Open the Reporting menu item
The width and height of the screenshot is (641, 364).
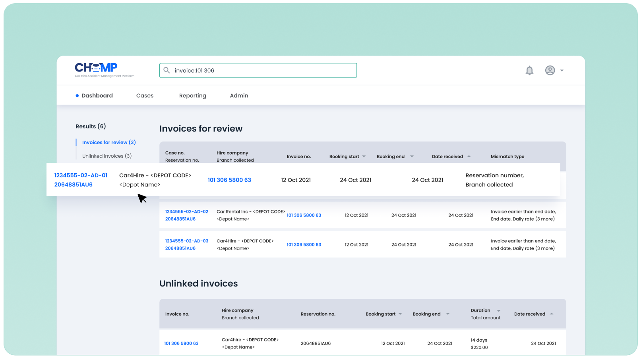[x=192, y=95]
